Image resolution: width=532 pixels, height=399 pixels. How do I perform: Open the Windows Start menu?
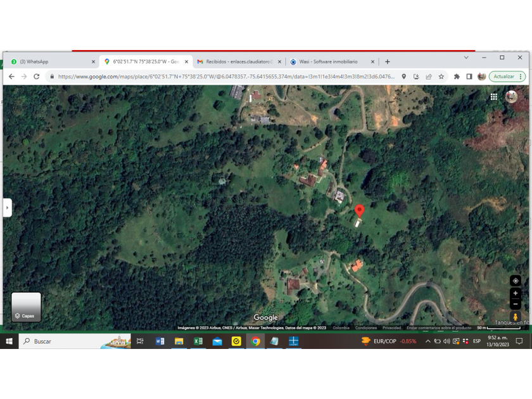[9, 341]
